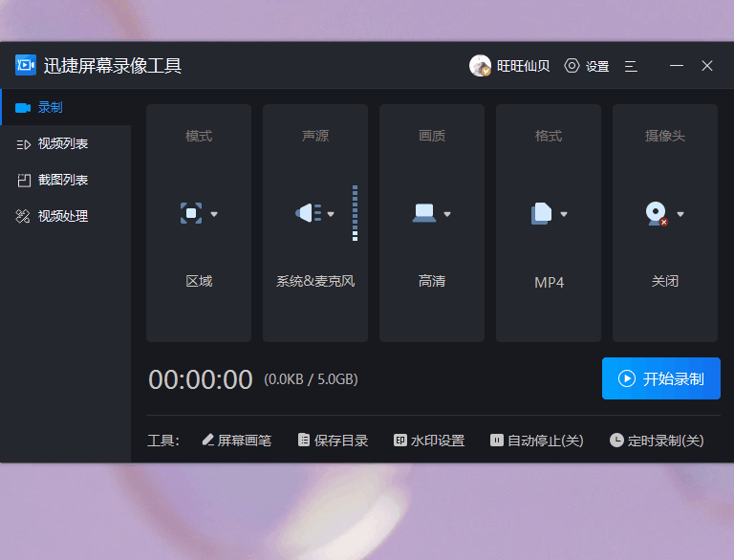
Task: Click the 系统&麦克风 label
Action: point(315,281)
